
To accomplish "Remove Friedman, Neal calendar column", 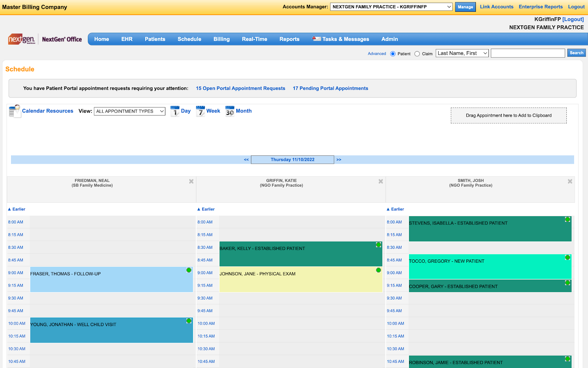I will (191, 181).
